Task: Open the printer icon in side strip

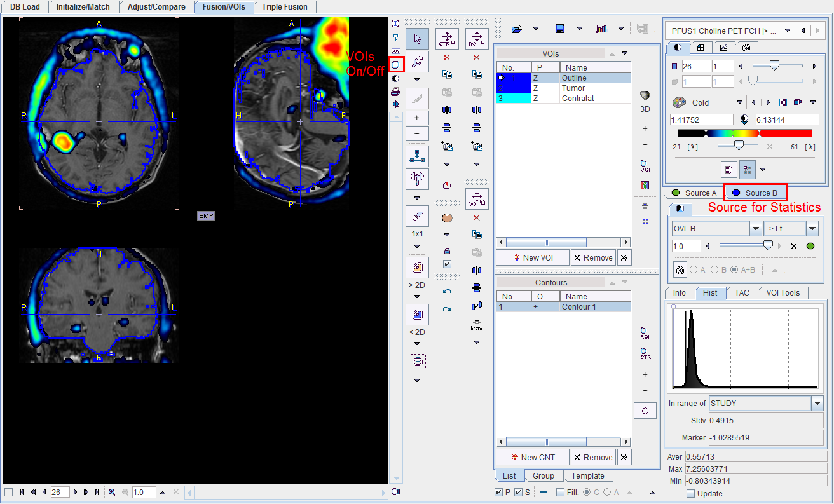Action: pos(395,92)
